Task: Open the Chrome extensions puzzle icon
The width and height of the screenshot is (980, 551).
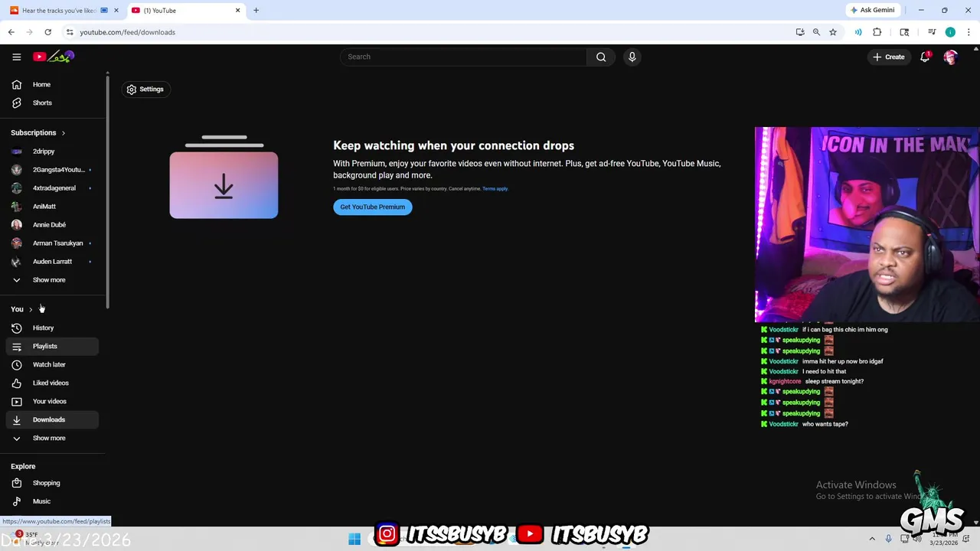Action: 877,32
